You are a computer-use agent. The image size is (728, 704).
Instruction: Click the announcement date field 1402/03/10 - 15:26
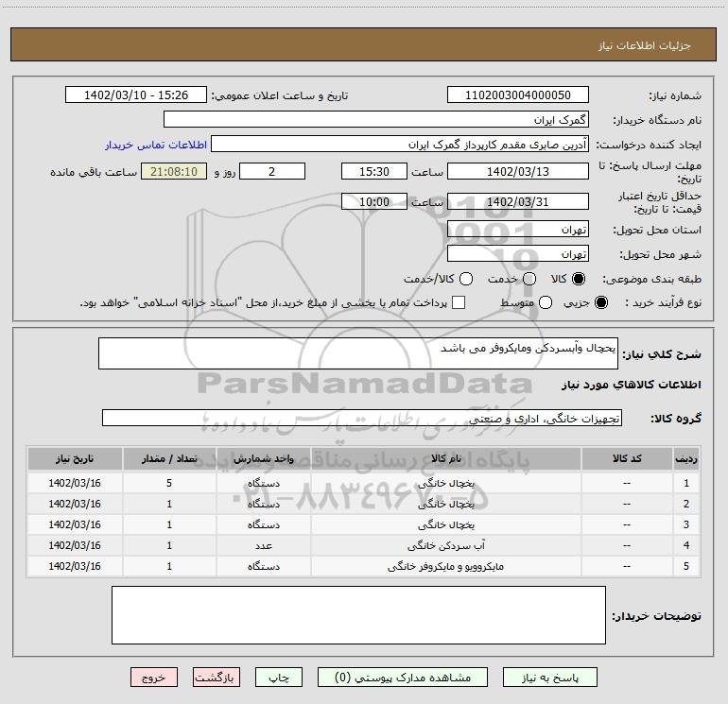(136, 95)
